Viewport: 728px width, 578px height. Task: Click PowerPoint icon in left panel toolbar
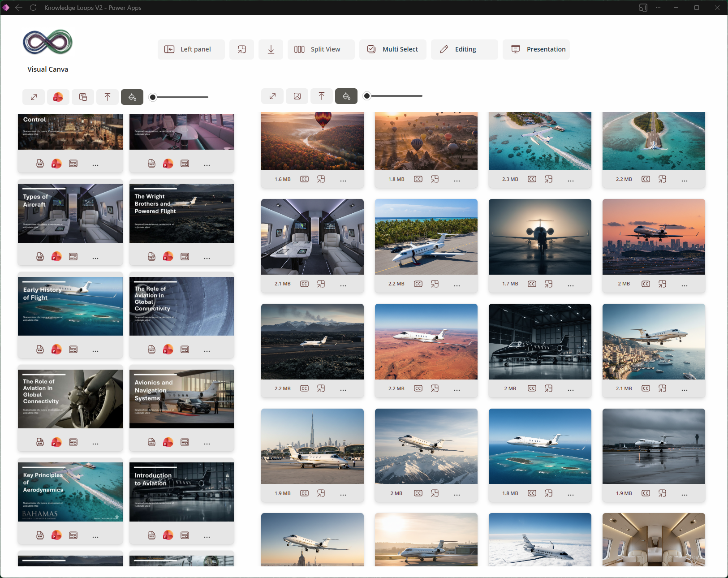pos(58,97)
